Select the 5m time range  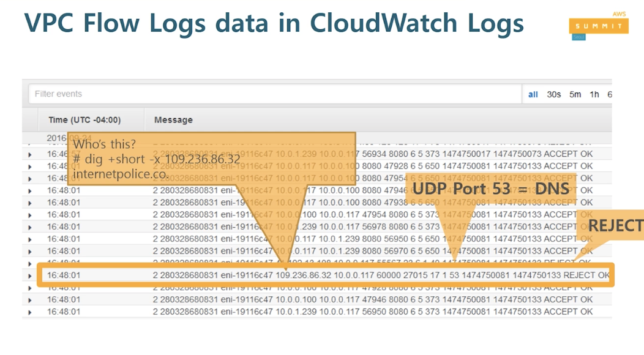[575, 94]
